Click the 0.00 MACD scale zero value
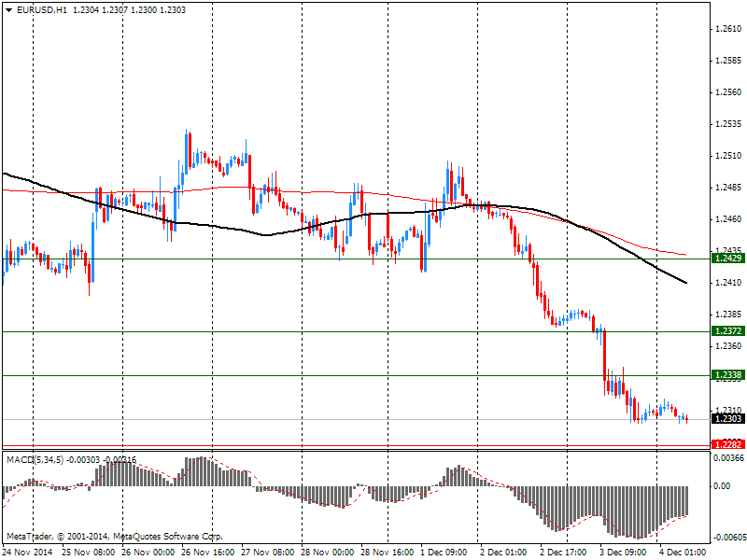Screen dimensions: 747x560 (x=722, y=485)
